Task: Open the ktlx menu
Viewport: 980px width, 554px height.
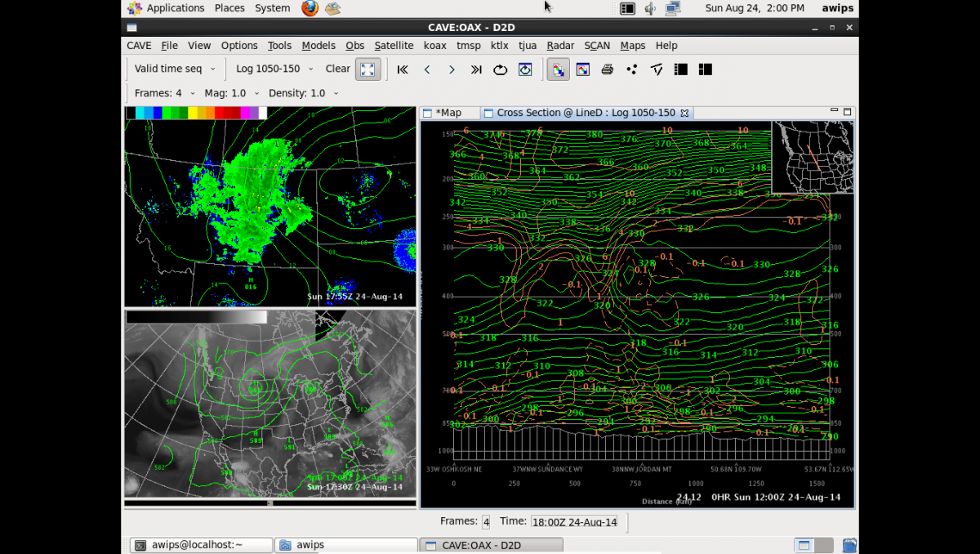Action: (499, 46)
